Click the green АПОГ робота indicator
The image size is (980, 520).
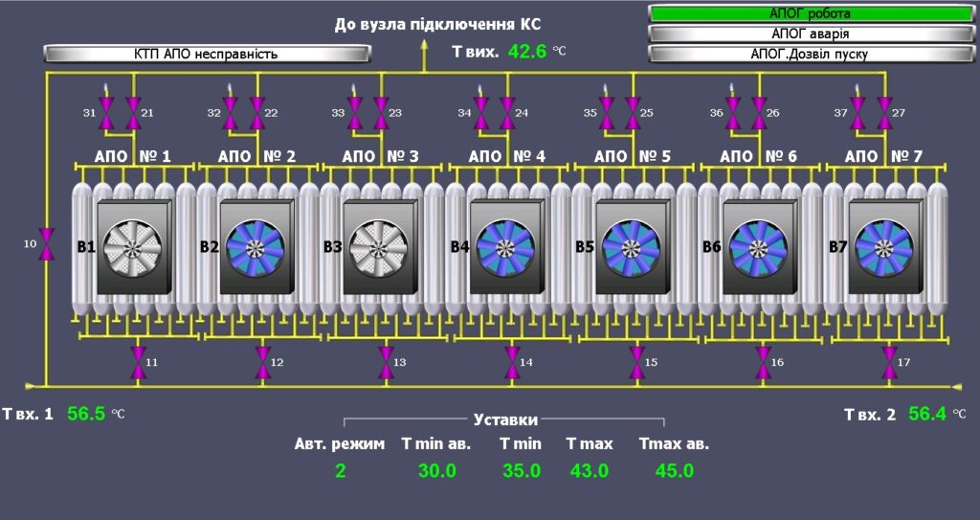[809, 14]
